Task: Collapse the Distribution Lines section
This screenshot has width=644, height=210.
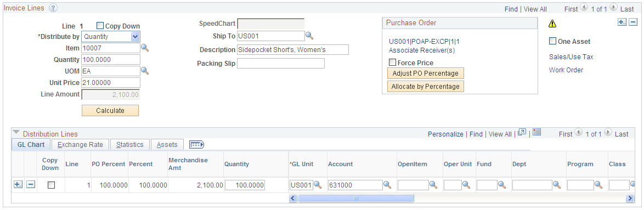Action: tap(16, 133)
